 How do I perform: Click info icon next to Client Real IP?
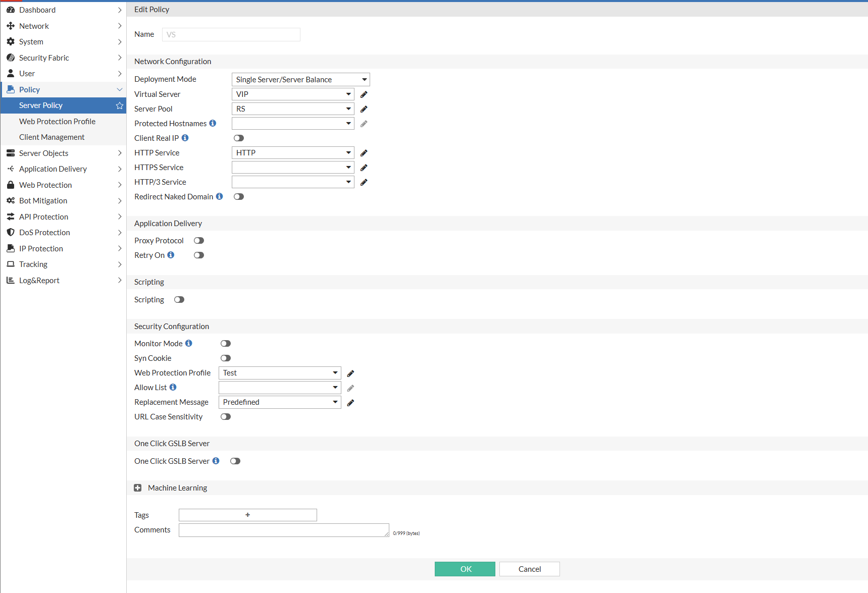point(185,138)
